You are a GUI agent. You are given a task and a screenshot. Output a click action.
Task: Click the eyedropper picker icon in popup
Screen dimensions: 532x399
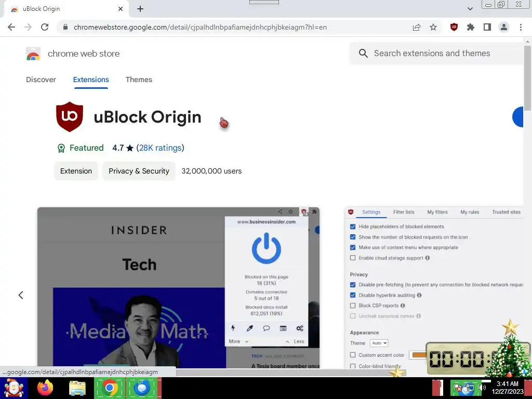(x=250, y=328)
